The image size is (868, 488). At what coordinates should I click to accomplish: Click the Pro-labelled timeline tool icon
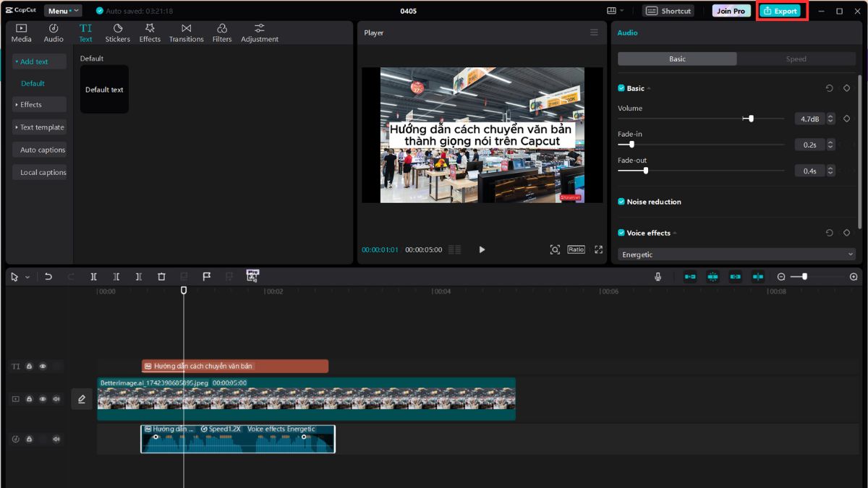(252, 275)
